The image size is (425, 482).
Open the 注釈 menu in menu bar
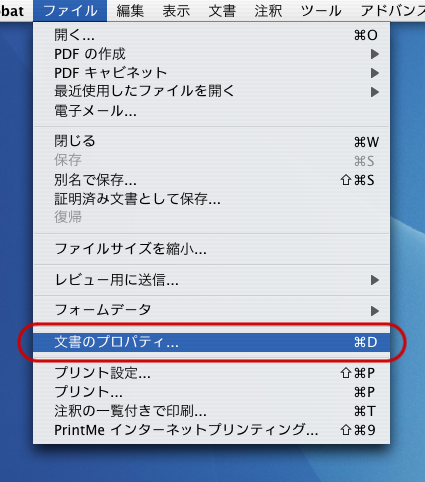pyautogui.click(x=268, y=11)
